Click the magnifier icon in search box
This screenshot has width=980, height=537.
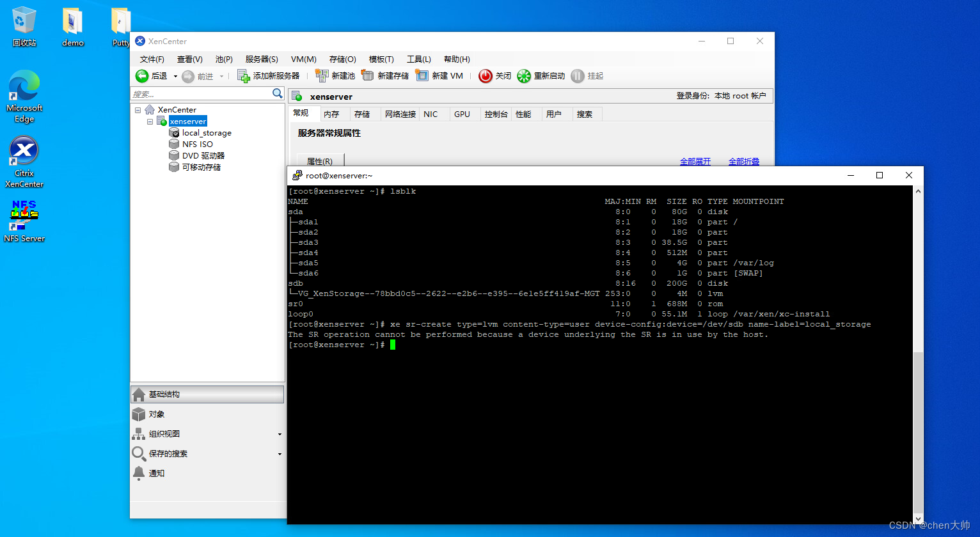278,93
